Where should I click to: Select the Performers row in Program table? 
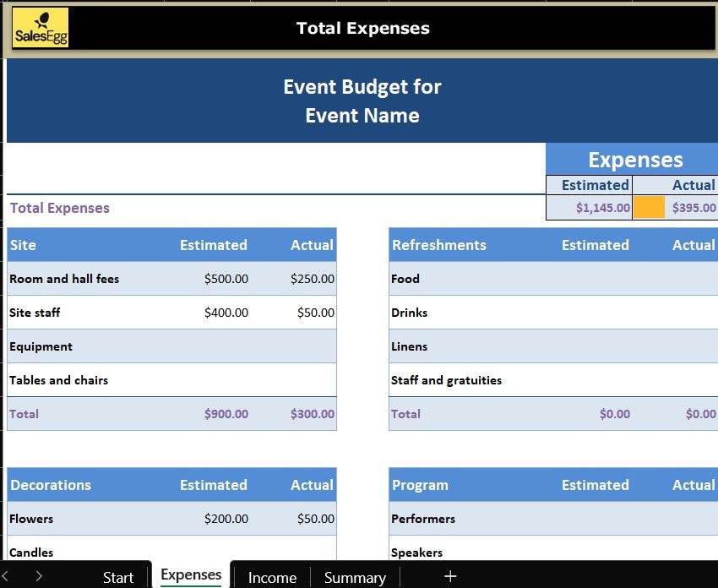[x=423, y=519]
